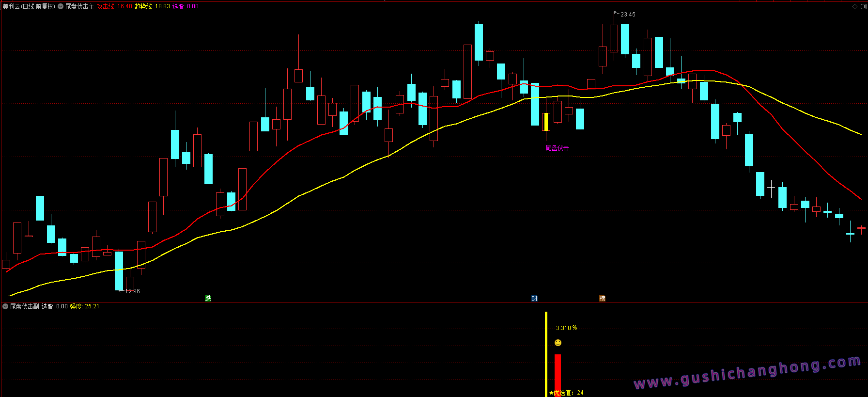Click the red strength bar in sub panel
The image size is (868, 397).
pos(558,376)
